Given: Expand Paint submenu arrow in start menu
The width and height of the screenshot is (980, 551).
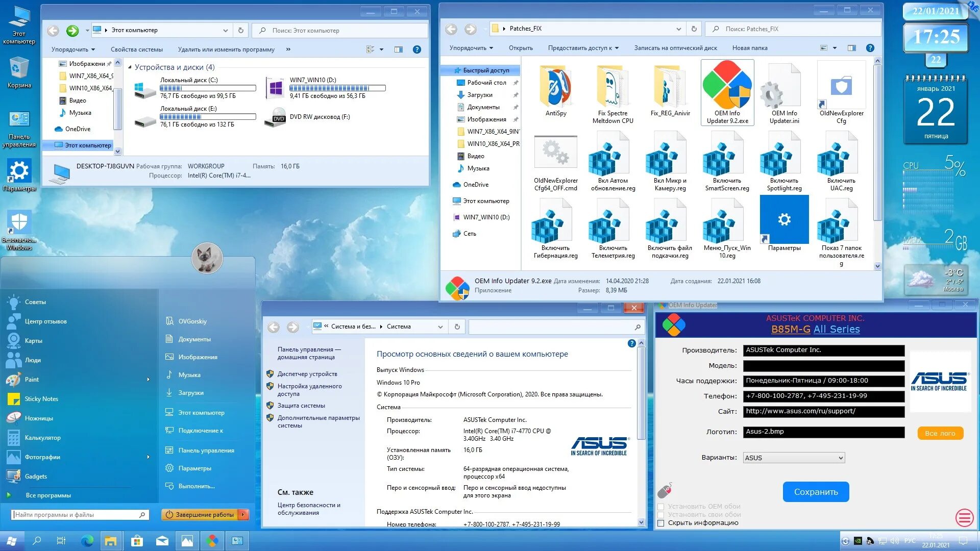Looking at the screenshot, I should coord(149,380).
